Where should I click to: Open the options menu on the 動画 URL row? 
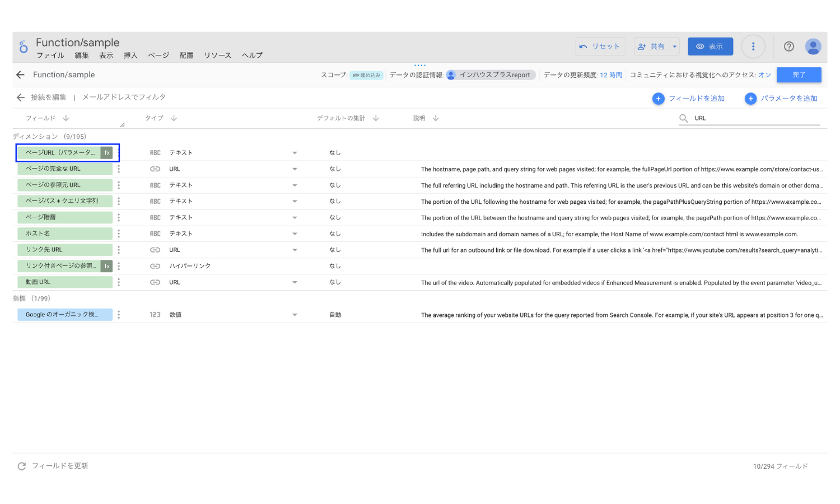(x=118, y=282)
